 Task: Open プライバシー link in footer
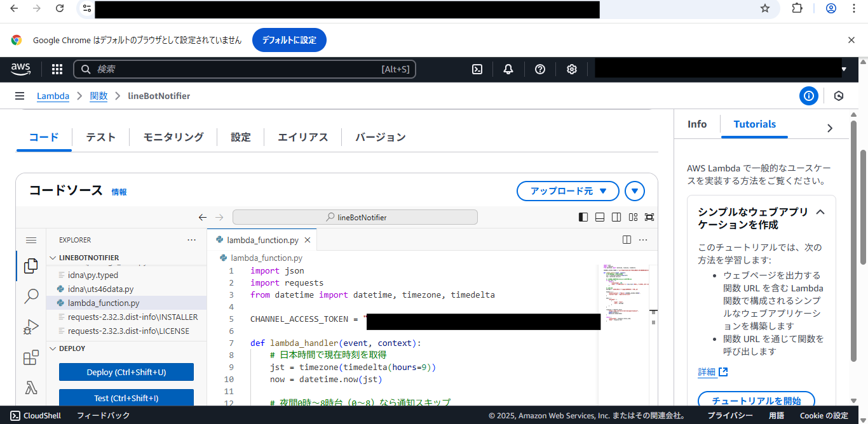click(730, 415)
